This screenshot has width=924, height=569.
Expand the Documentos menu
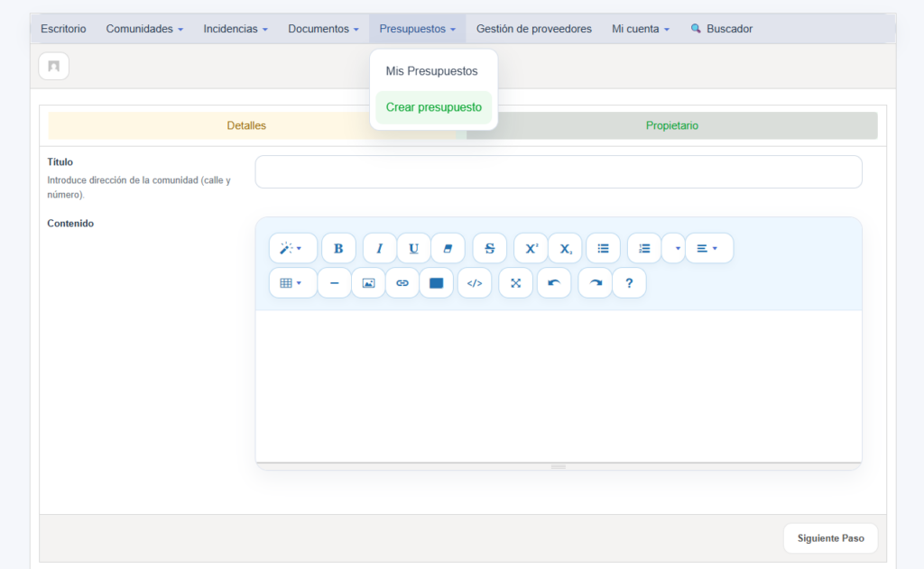(x=323, y=29)
